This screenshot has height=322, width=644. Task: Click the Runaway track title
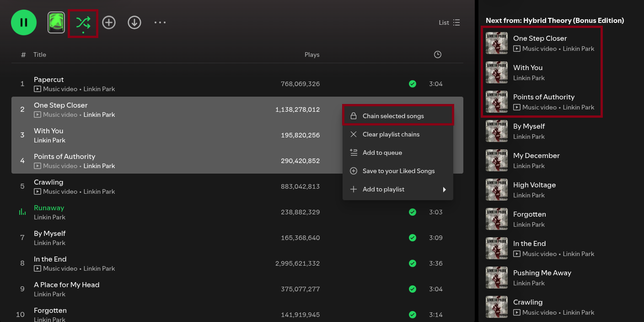point(49,208)
